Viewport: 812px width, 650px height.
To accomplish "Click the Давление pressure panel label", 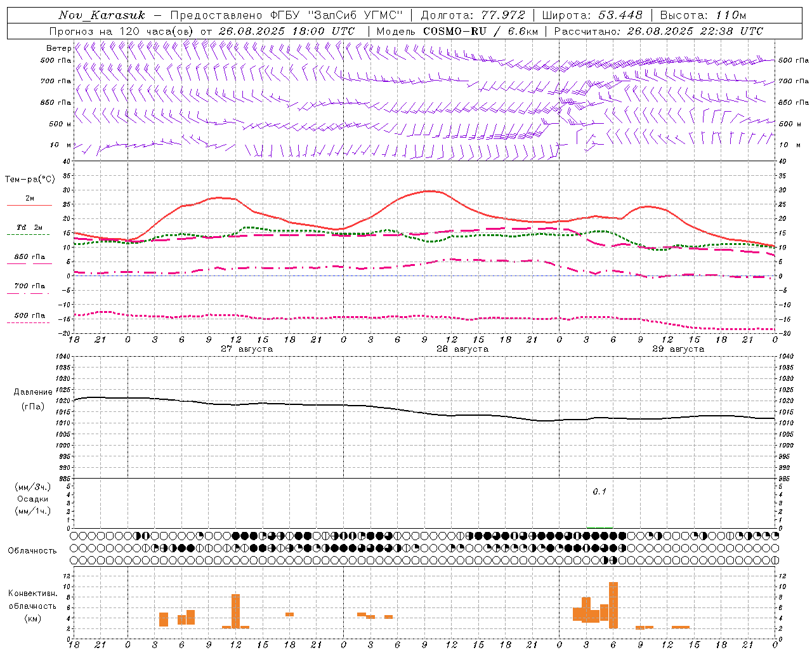I will point(33,392).
